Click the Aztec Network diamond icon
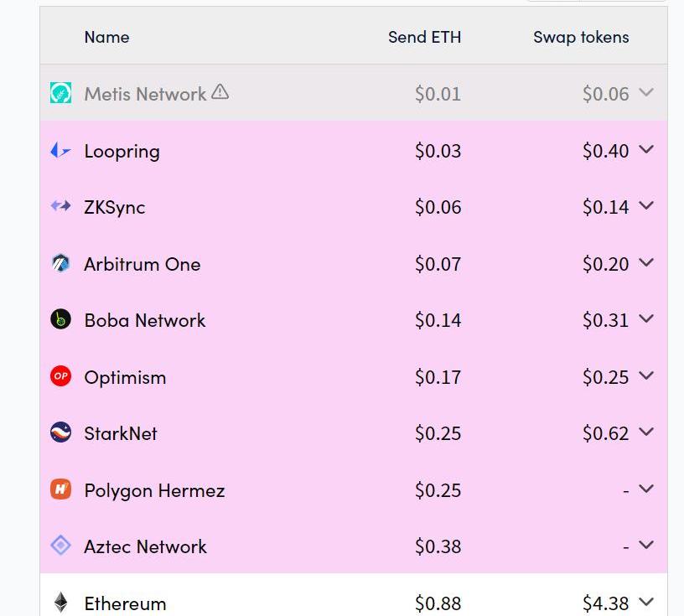This screenshot has height=616, width=684. [60, 546]
